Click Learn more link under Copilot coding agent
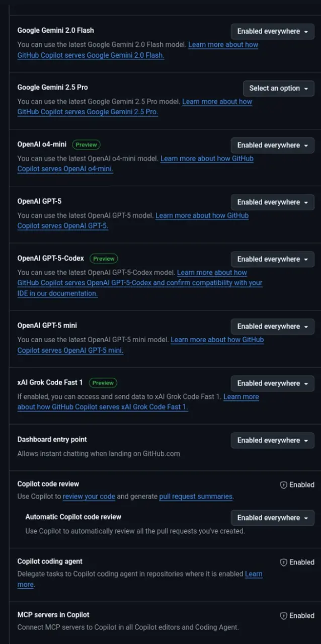This screenshot has width=321, height=644. 140,579
